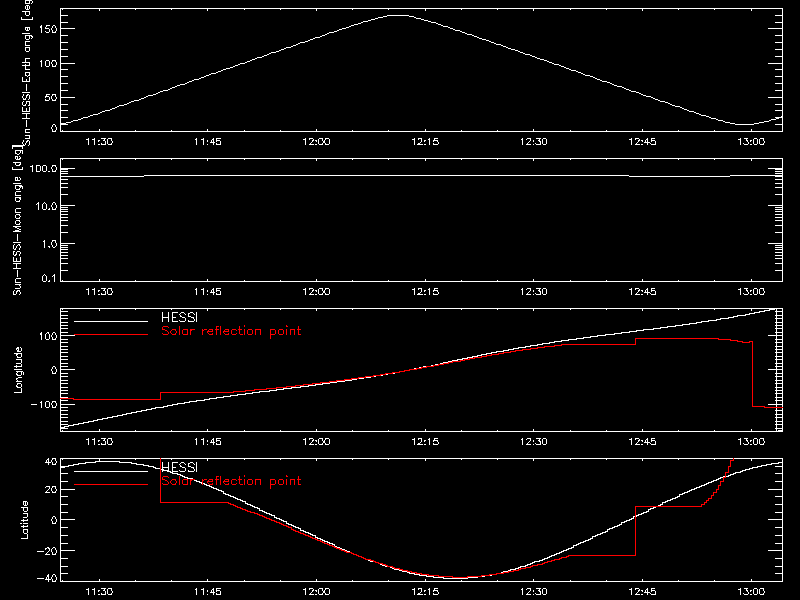Image resolution: width=800 pixels, height=600 pixels.
Task: Click red legend line sample in Longitude plot
Action: click(x=111, y=335)
